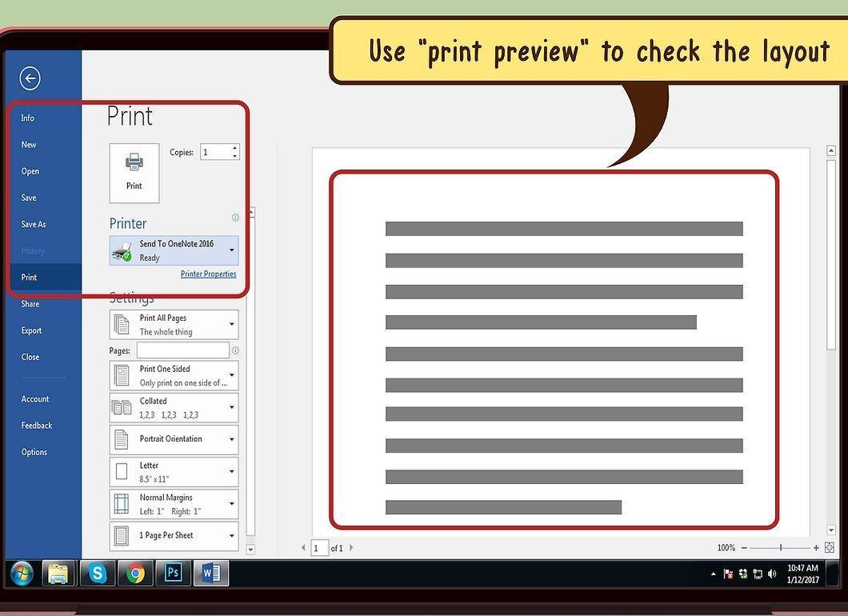The height and width of the screenshot is (616, 848).
Task: Open the Normal Margins dropdown
Action: (x=174, y=504)
